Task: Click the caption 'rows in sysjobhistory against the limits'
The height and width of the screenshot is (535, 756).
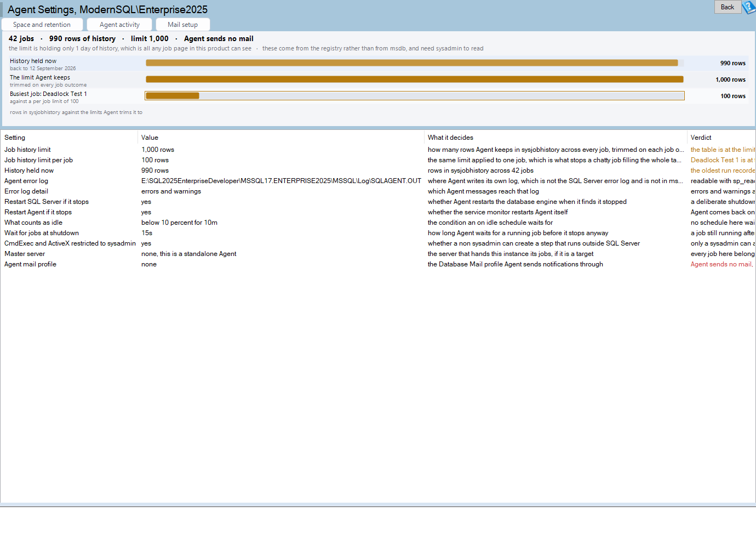Action: coord(76,112)
